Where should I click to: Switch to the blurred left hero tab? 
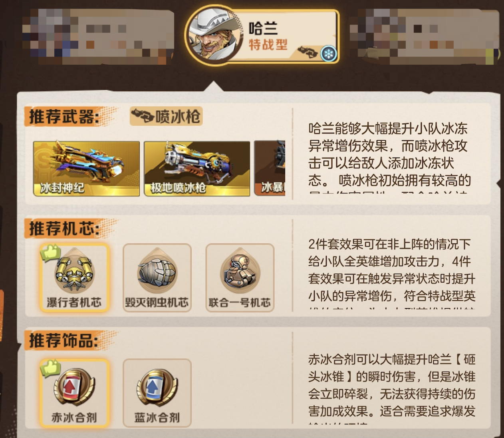(x=98, y=36)
